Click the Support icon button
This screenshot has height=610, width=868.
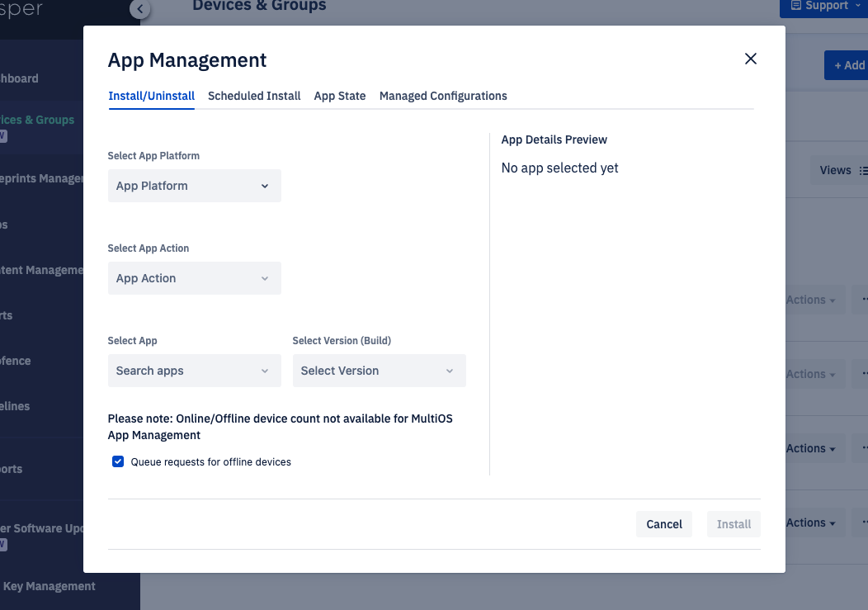point(796,6)
